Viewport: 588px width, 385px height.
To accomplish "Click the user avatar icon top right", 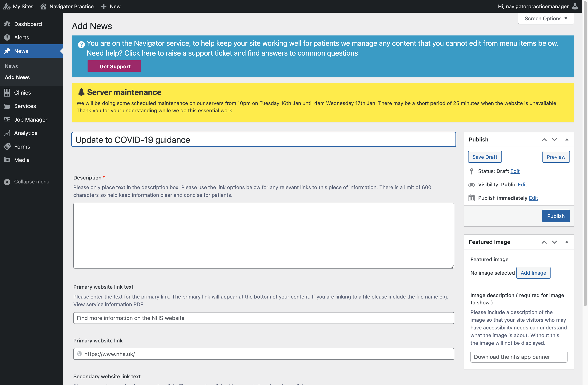I will coord(575,7).
